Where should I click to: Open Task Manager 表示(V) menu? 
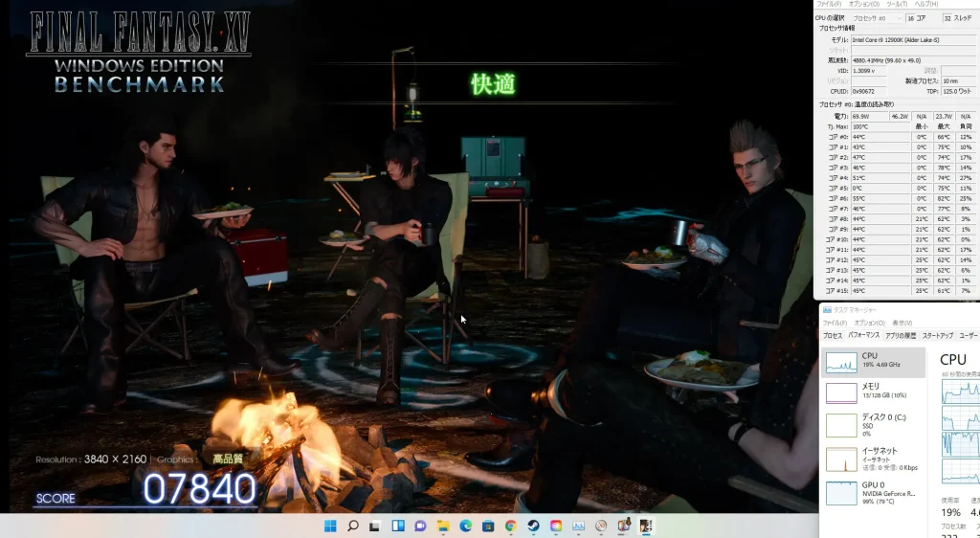(902, 323)
